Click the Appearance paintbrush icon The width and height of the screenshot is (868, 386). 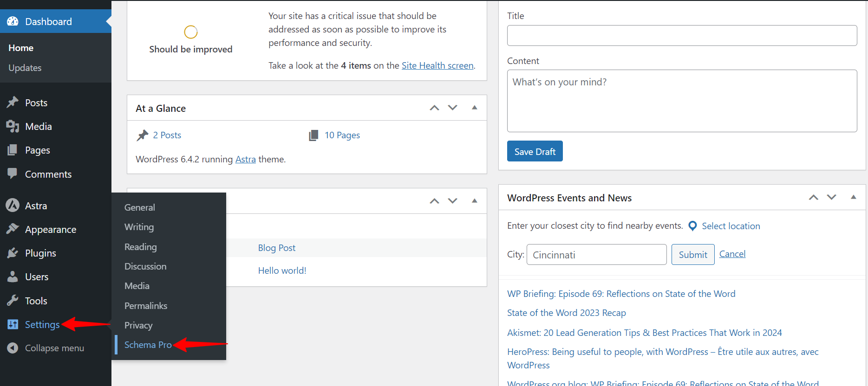(13, 229)
